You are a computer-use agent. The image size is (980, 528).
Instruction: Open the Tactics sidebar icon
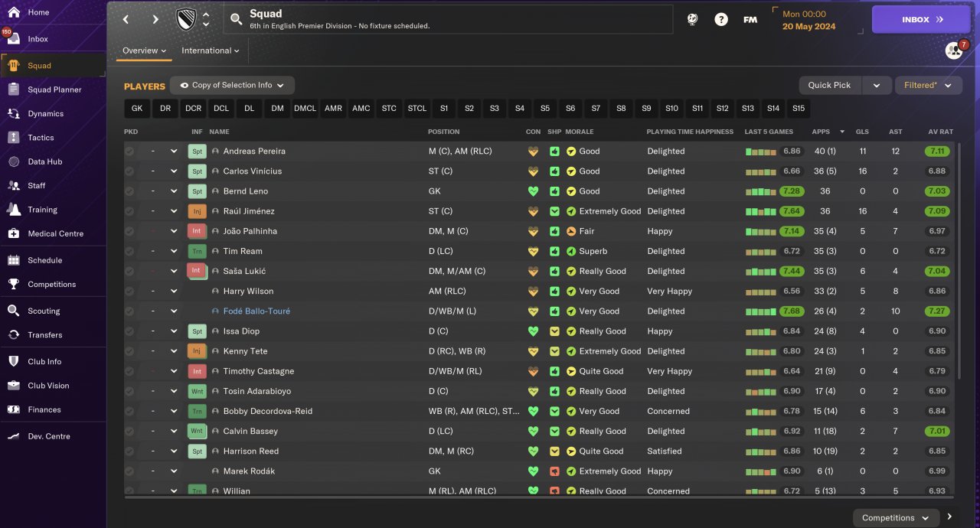(x=14, y=138)
